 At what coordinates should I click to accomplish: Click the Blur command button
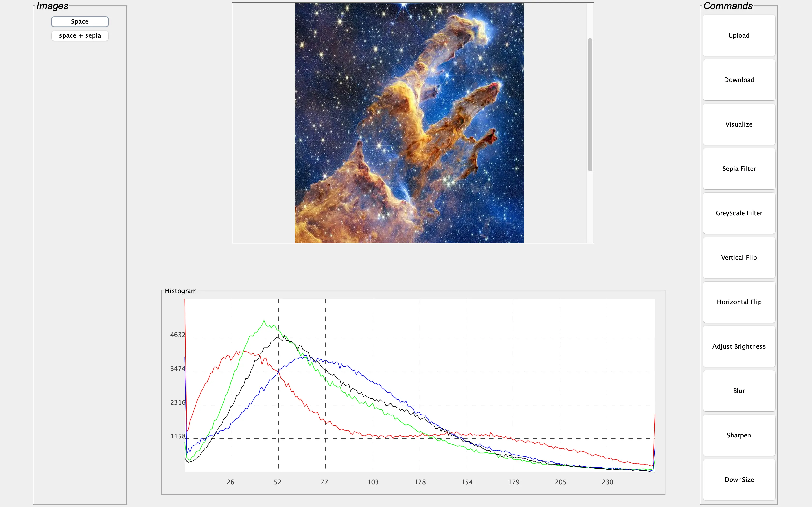pos(739,390)
